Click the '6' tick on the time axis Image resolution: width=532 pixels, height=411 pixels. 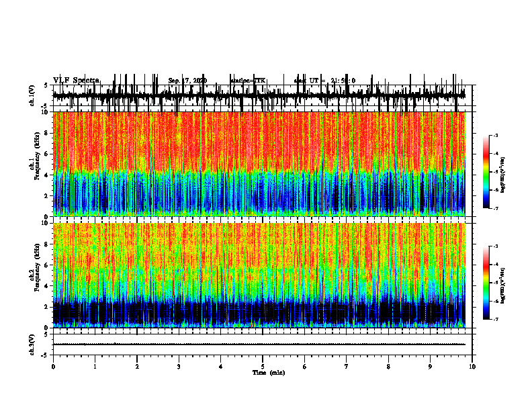[x=305, y=367]
